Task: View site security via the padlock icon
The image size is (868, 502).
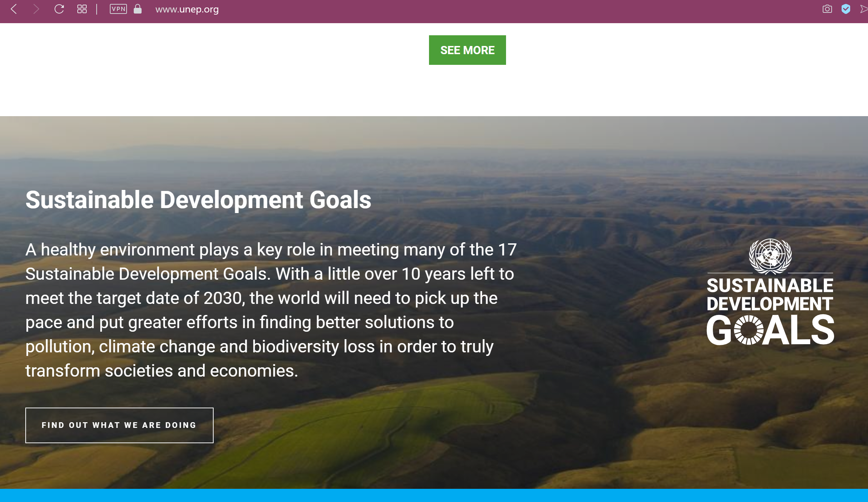Action: (x=138, y=9)
